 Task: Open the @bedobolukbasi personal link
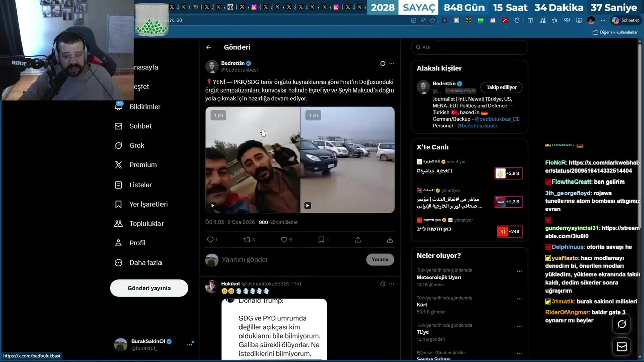[x=476, y=126]
